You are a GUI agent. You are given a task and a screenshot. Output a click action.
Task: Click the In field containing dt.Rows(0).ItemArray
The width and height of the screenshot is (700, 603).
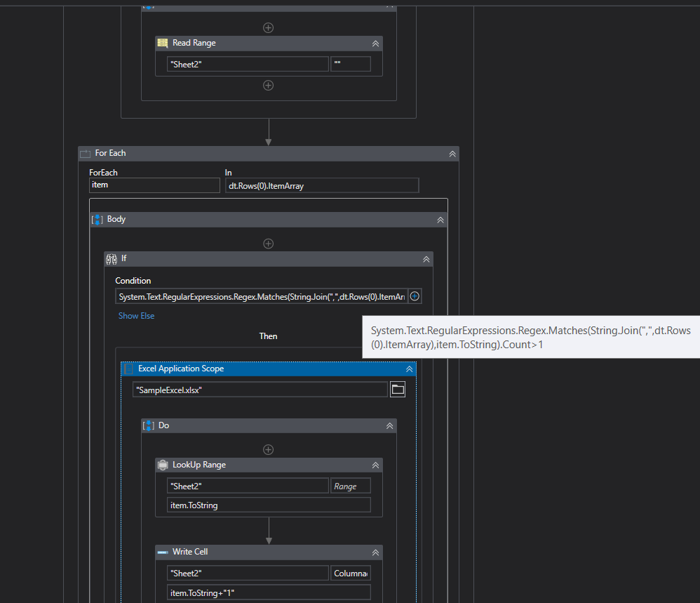(x=322, y=185)
